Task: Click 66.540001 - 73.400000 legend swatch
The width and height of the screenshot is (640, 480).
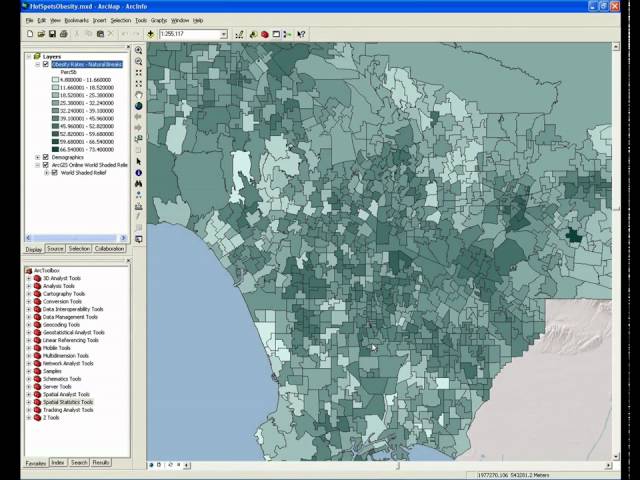Action: (x=55, y=149)
